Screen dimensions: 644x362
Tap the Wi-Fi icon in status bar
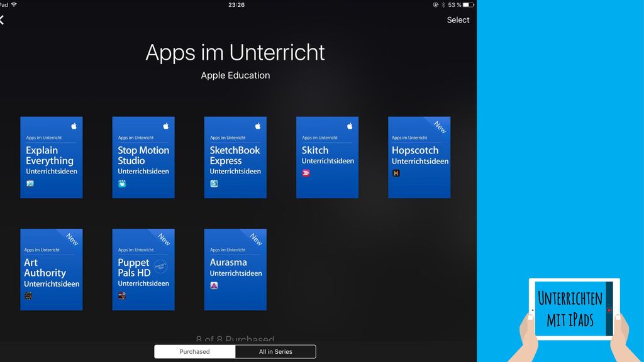click(x=14, y=4)
